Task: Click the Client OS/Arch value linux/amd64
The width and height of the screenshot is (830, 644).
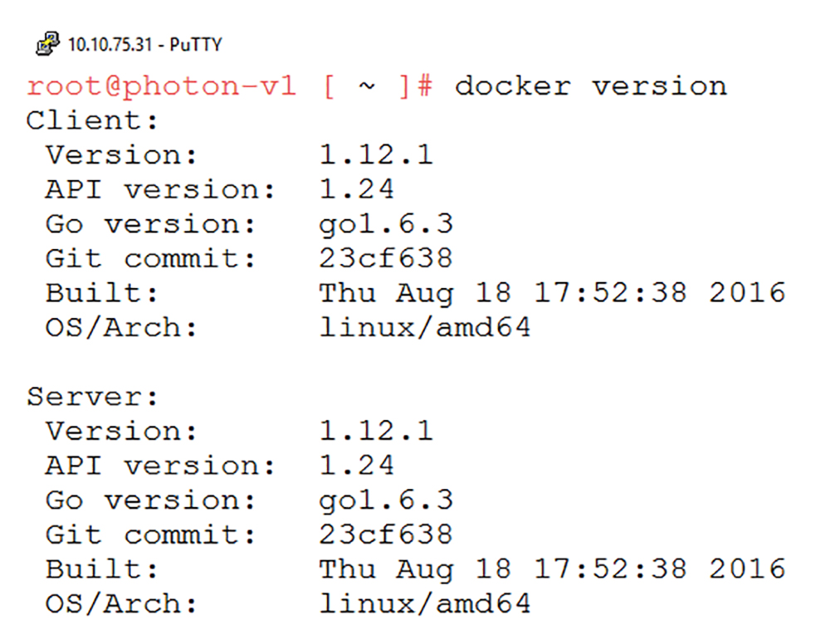Action: pos(424,327)
